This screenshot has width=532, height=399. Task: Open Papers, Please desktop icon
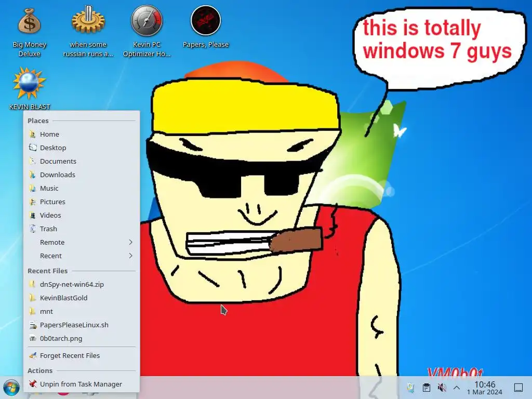[x=206, y=27]
